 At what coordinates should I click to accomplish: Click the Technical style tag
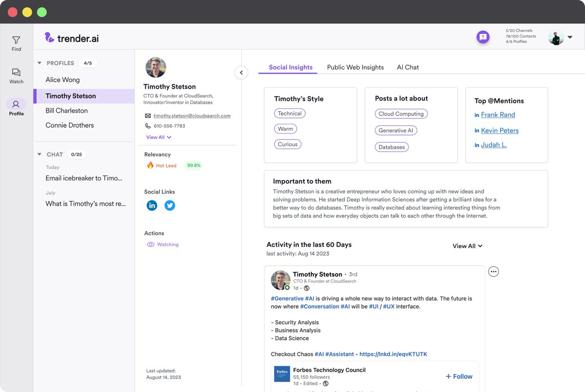[290, 114]
